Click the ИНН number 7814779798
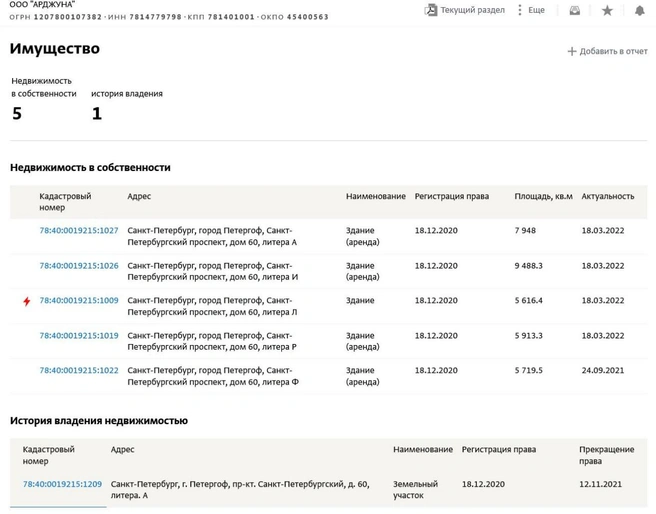Image resolution: width=656 pixels, height=514 pixels. [155, 17]
